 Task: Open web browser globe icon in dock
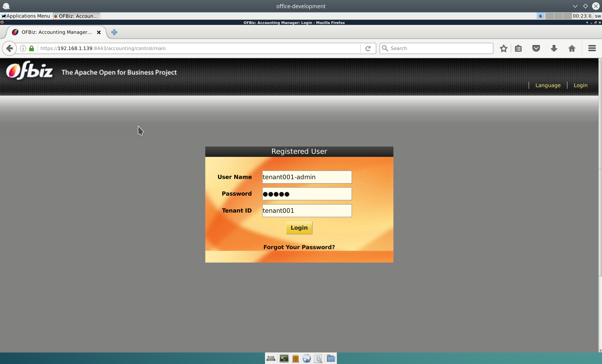click(x=307, y=358)
